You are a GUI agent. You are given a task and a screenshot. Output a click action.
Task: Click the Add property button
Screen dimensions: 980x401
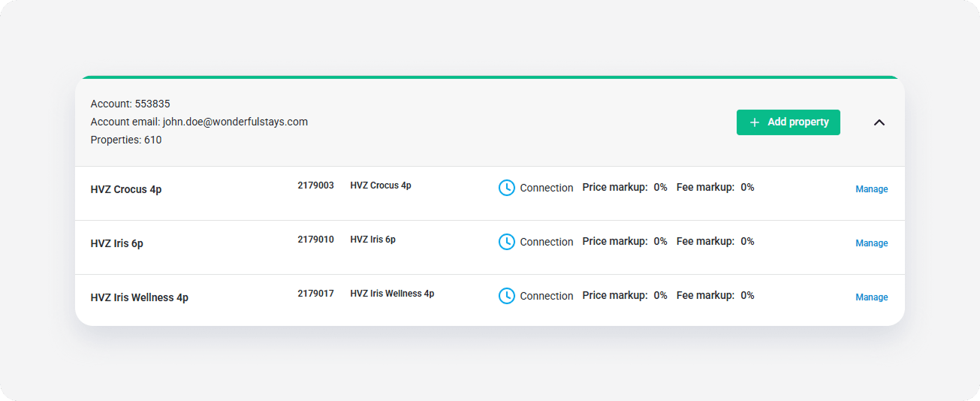click(x=788, y=122)
